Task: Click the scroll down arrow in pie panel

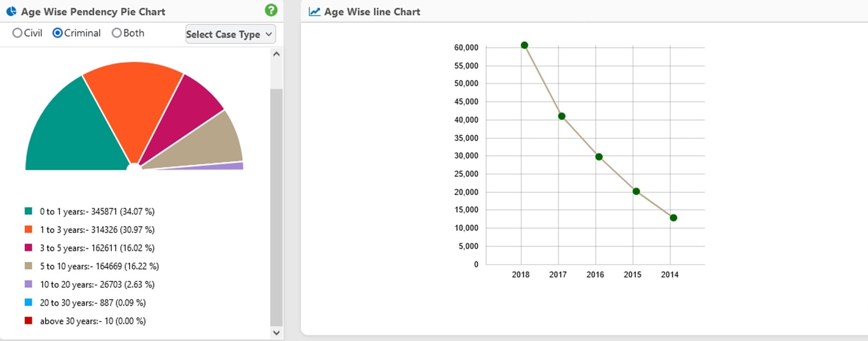Action: click(276, 332)
